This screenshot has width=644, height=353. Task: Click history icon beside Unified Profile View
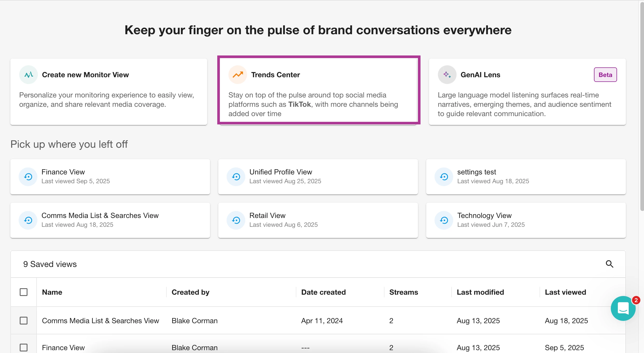click(x=236, y=177)
